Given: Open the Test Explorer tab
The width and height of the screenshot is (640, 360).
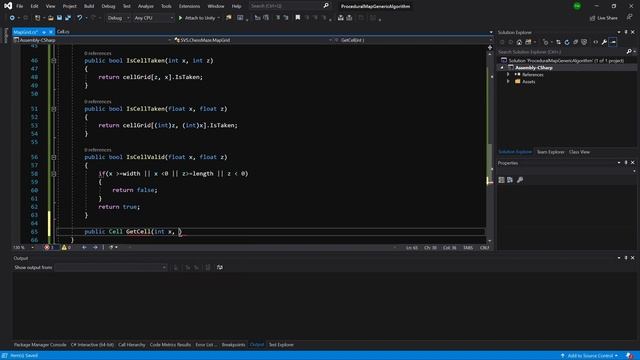Looking at the screenshot, I should coord(281,345).
